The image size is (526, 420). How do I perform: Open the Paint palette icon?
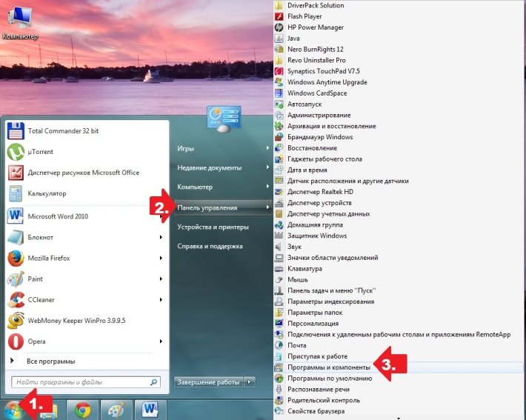(16, 279)
